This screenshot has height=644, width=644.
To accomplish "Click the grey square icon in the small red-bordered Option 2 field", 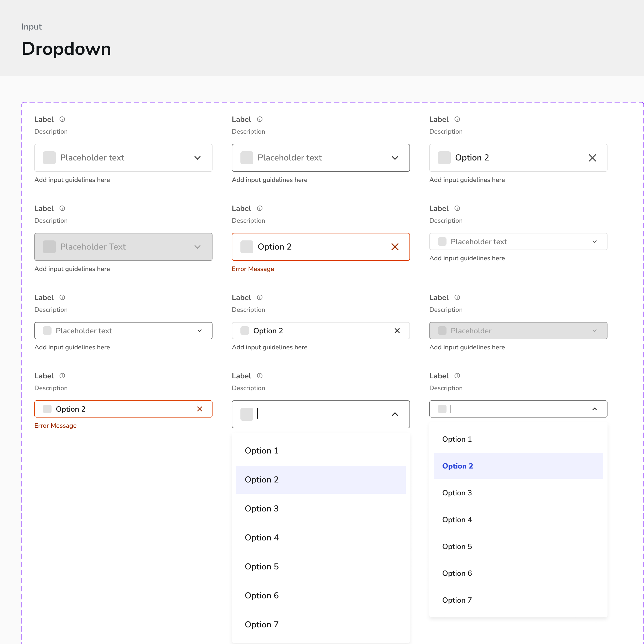I will (47, 409).
